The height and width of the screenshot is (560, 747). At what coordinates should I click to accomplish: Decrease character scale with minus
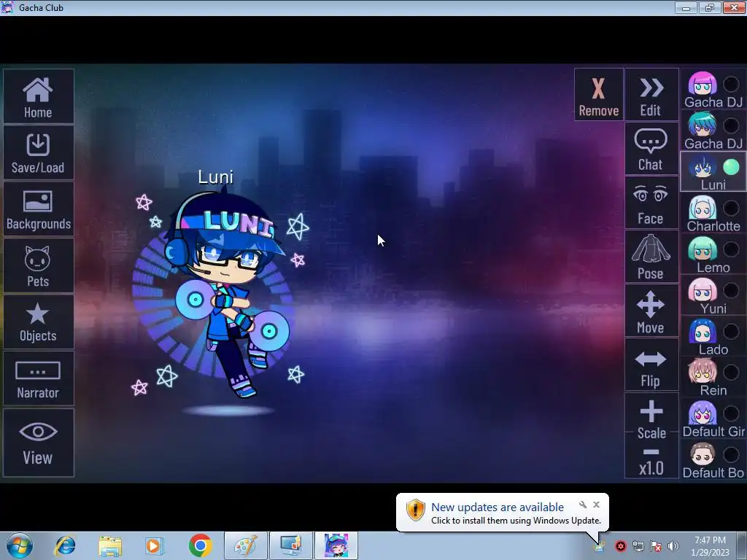[651, 451]
